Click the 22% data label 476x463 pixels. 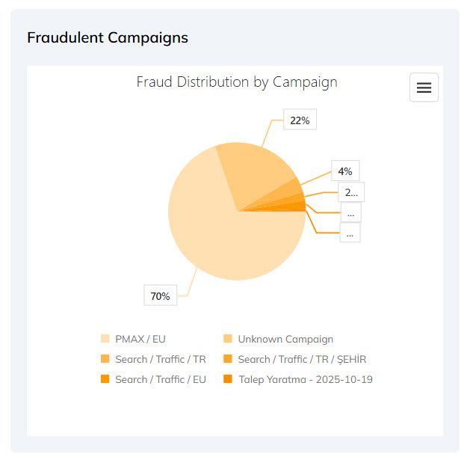[x=300, y=120]
